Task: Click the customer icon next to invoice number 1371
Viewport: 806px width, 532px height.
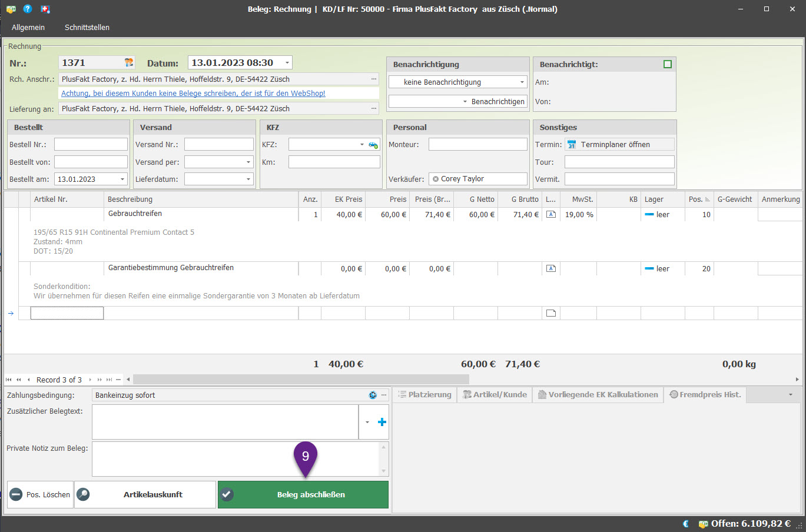Action: tap(129, 62)
